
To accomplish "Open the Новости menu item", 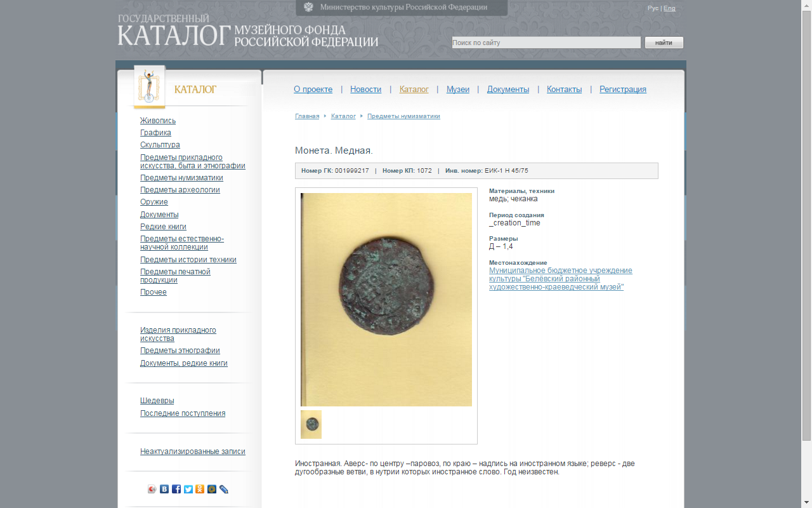I will coord(365,90).
